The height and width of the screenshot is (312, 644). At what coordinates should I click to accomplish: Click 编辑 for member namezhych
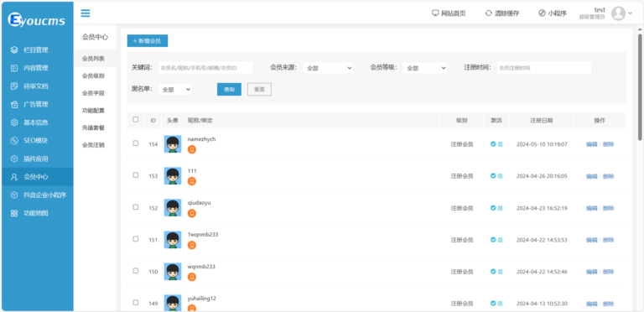pyautogui.click(x=591, y=144)
